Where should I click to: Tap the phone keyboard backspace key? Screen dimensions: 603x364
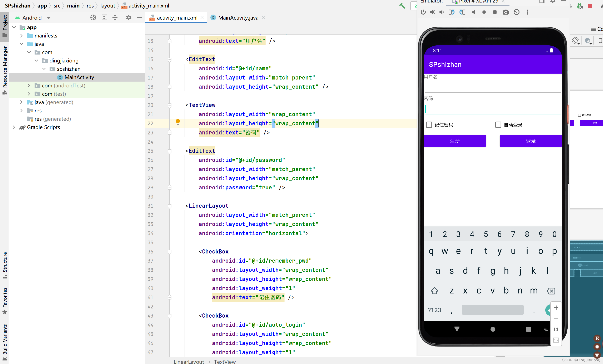coord(551,291)
